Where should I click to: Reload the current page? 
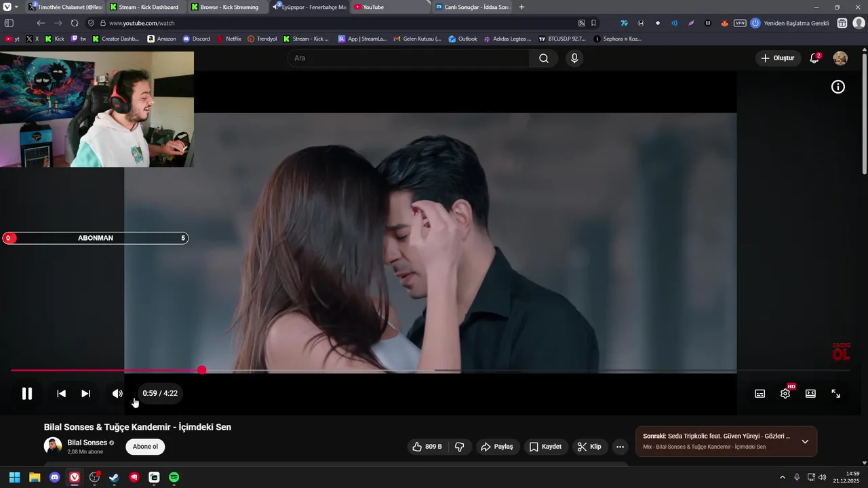75,23
